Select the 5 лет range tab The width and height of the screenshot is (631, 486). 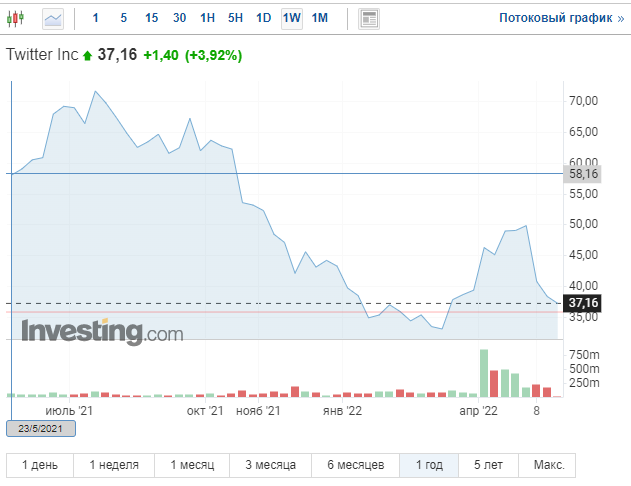coord(488,465)
